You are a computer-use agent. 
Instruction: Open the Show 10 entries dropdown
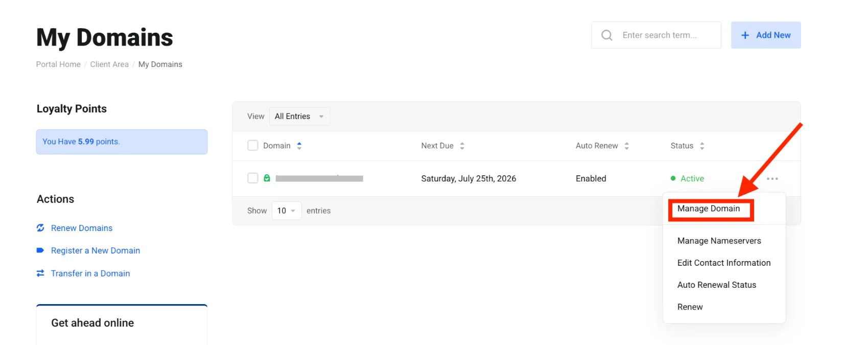287,211
